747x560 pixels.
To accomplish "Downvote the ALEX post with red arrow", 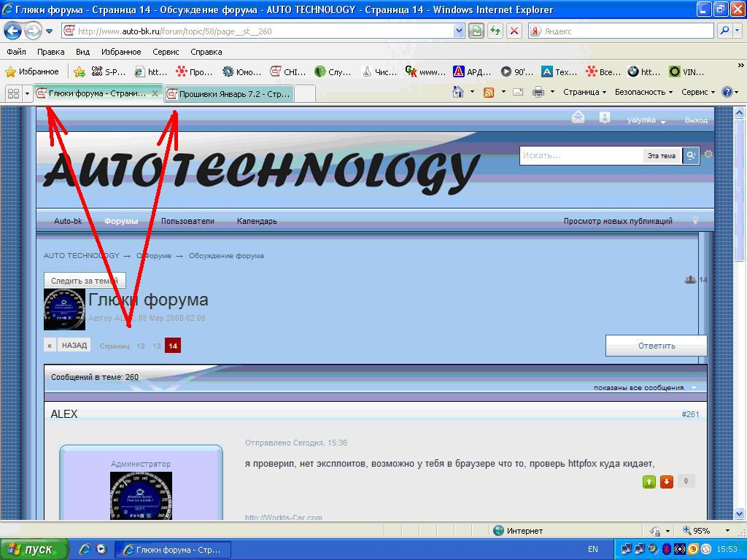I will pyautogui.click(x=667, y=482).
